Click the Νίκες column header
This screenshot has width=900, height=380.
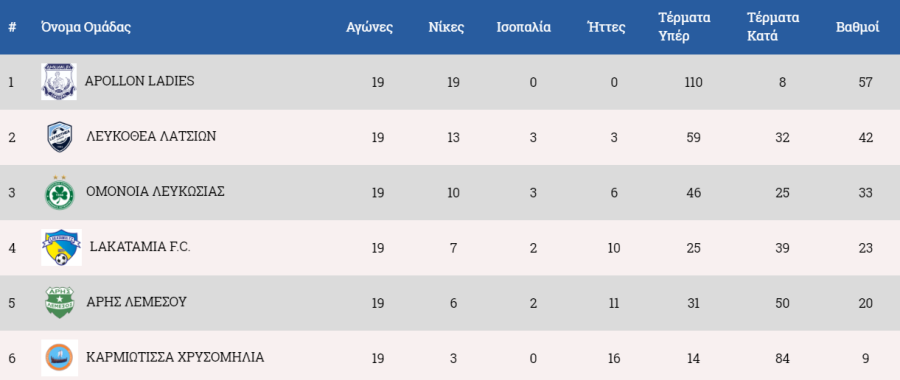(x=446, y=27)
